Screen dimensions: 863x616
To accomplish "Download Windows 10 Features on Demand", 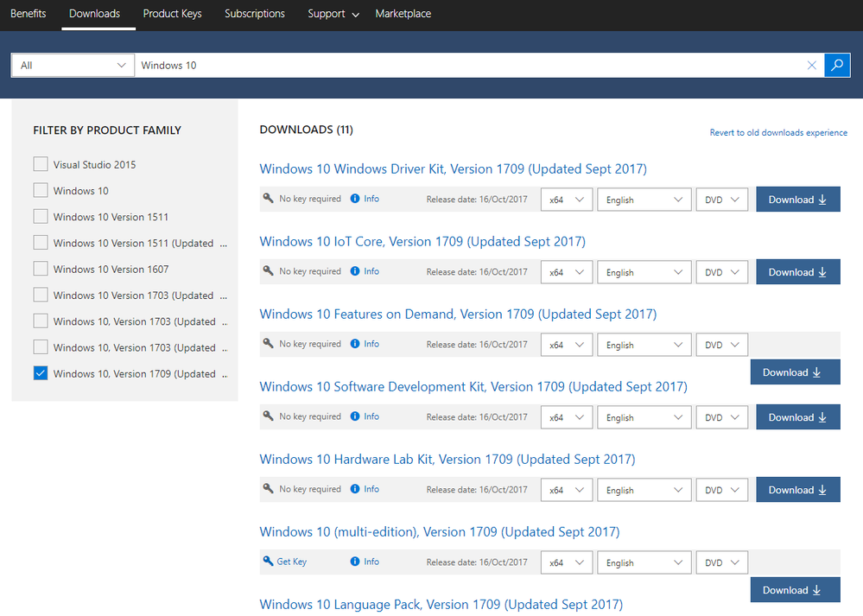I will tap(796, 372).
